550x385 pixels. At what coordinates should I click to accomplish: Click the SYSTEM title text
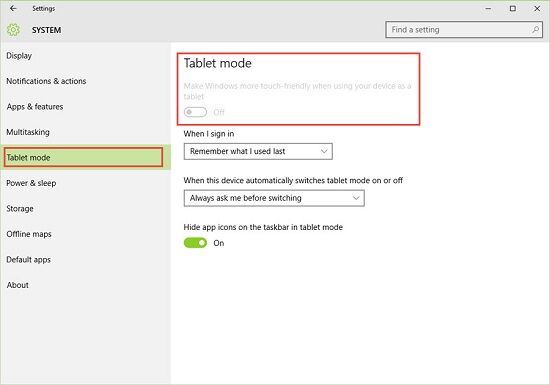point(46,30)
